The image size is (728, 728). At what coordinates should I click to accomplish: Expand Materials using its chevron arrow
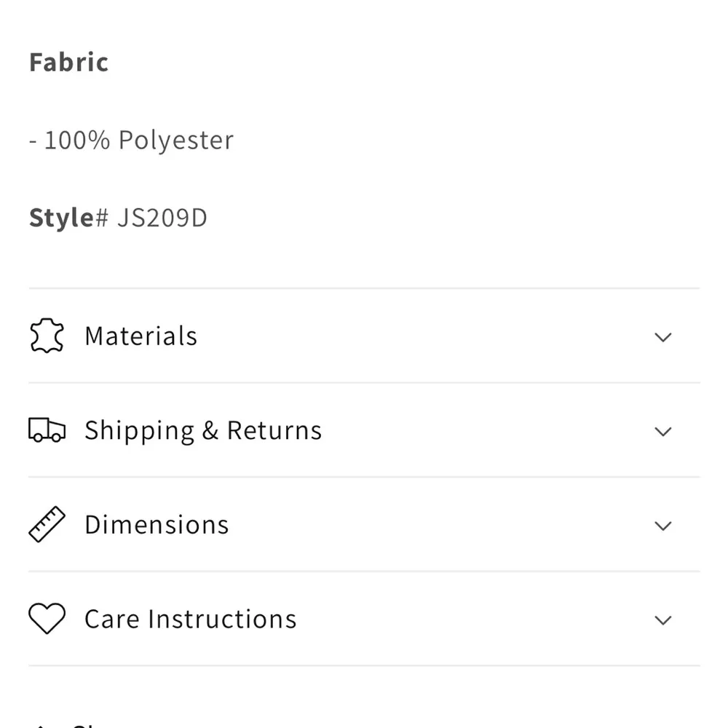662,337
